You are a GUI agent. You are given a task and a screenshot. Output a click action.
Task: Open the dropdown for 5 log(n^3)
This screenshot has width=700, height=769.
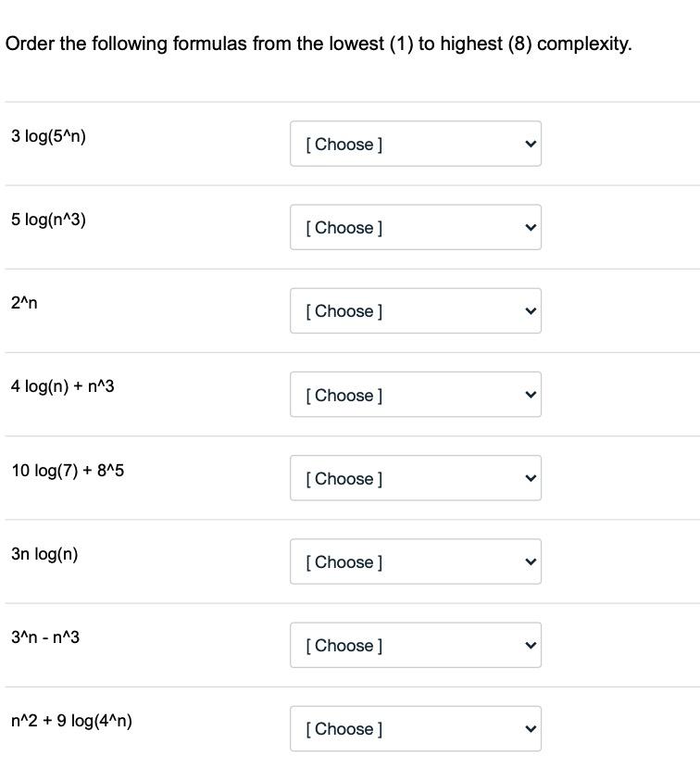pos(415,227)
